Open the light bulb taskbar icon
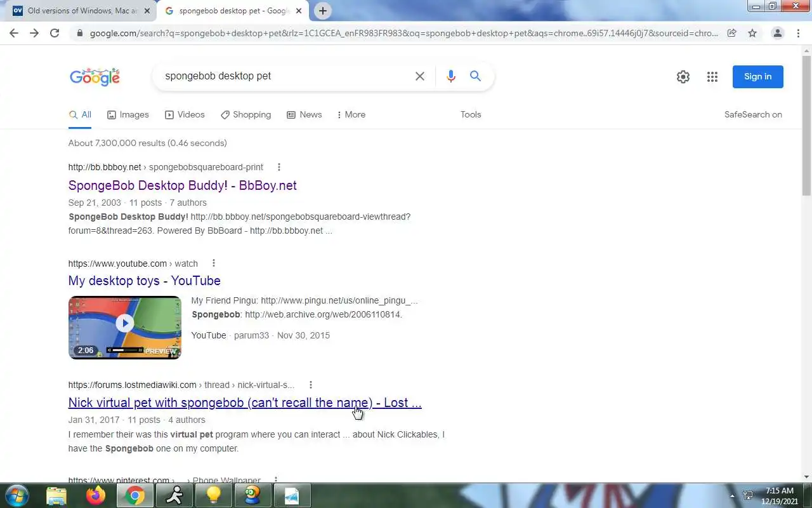The width and height of the screenshot is (812, 508). click(214, 495)
